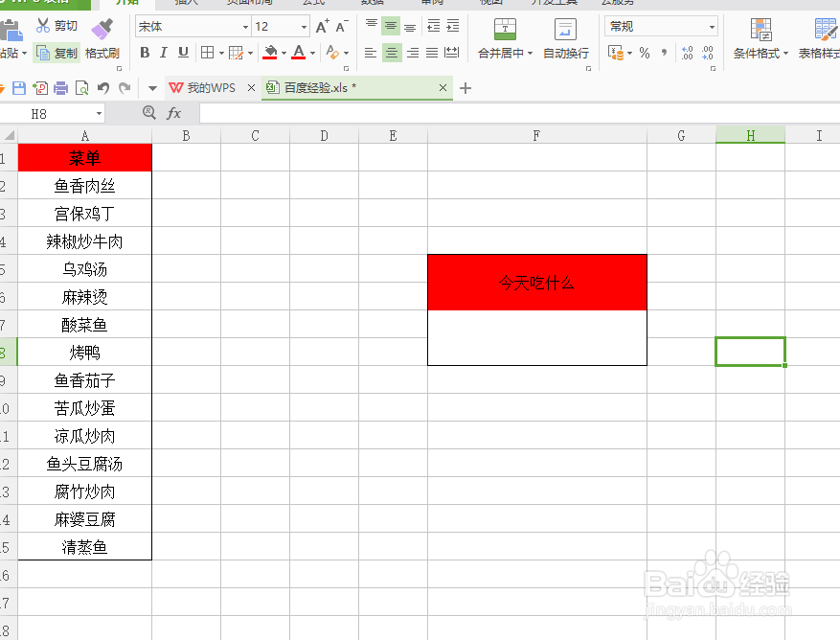840x640 pixels.
Task: Click the 自动换行 wrap text button
Action: coord(566,38)
